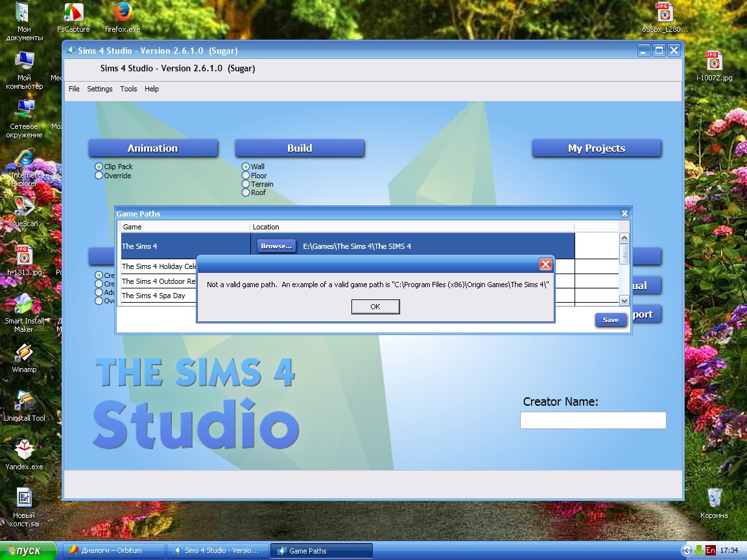Open Internet Explorer desktop icon
Image resolution: width=747 pixels, height=560 pixels.
coord(24,167)
